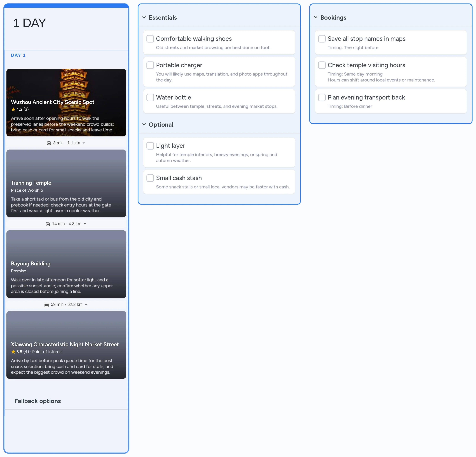Check the Comfortable walking shoes item
The width and height of the screenshot is (476, 457).
150,39
